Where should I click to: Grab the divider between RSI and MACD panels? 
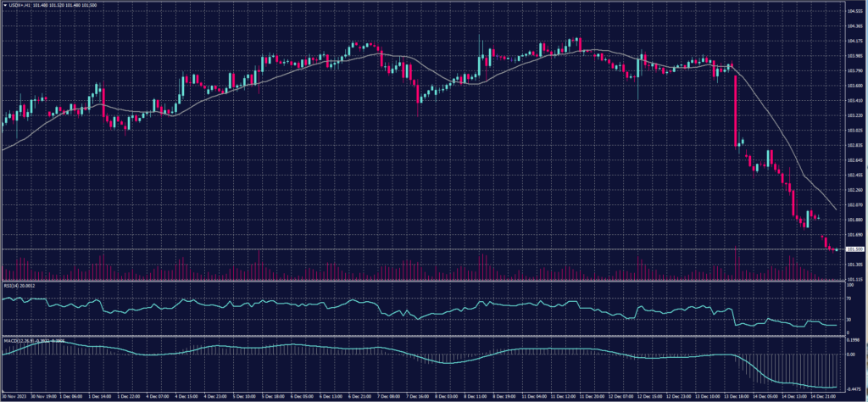[x=424, y=336]
